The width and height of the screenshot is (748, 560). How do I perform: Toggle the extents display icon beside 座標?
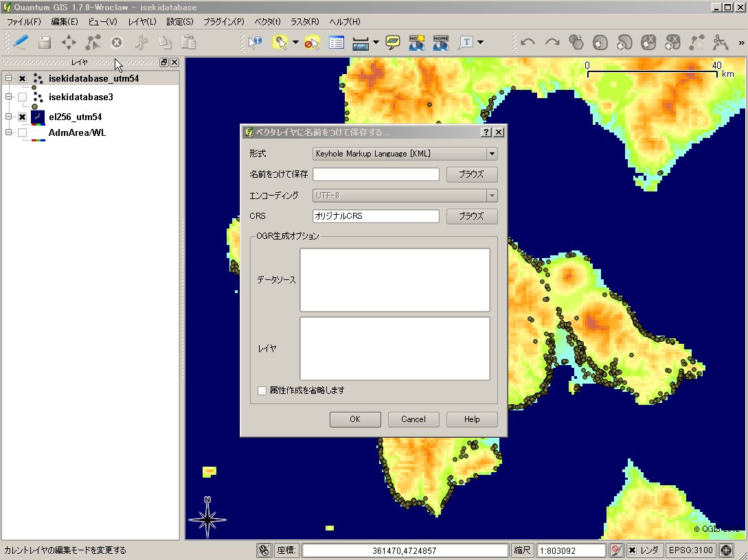click(x=264, y=550)
